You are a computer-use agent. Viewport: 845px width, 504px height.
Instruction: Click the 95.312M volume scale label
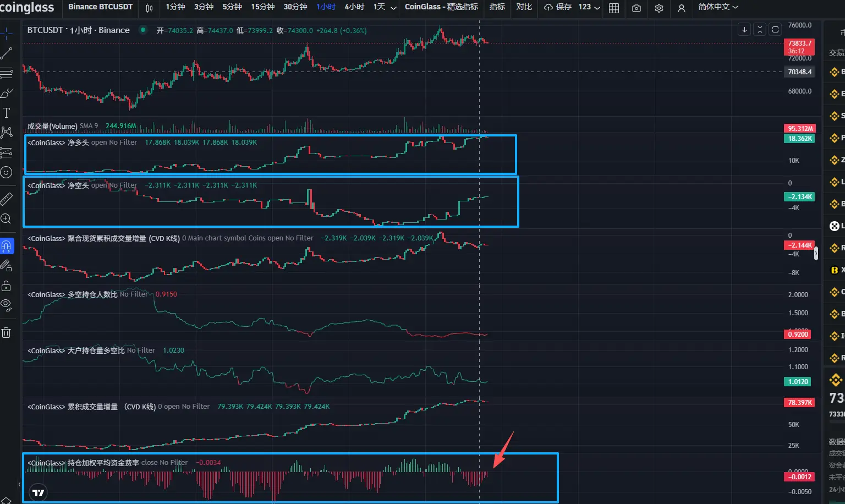click(799, 129)
